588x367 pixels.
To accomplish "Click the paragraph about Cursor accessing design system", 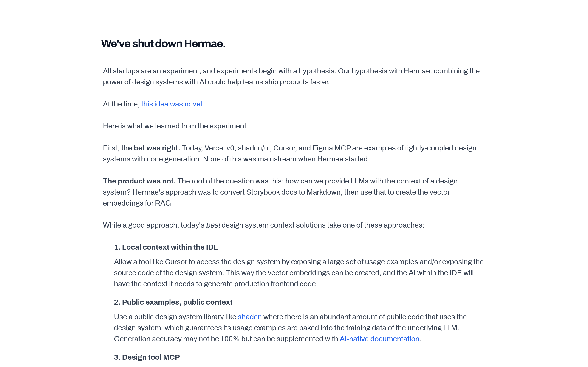I will (x=299, y=273).
